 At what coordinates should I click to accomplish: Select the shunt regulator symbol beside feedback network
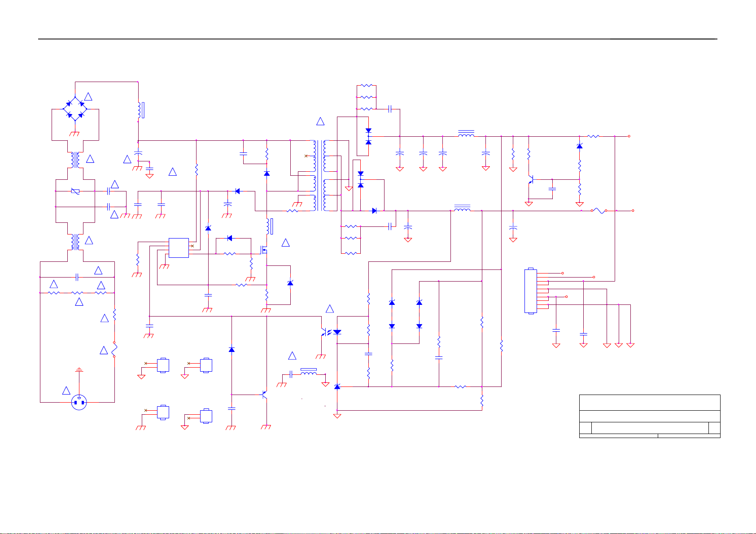pos(337,386)
